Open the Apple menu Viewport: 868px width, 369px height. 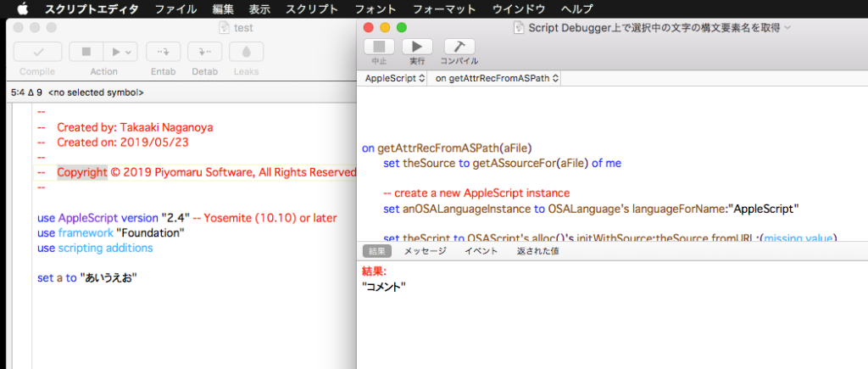[x=21, y=8]
